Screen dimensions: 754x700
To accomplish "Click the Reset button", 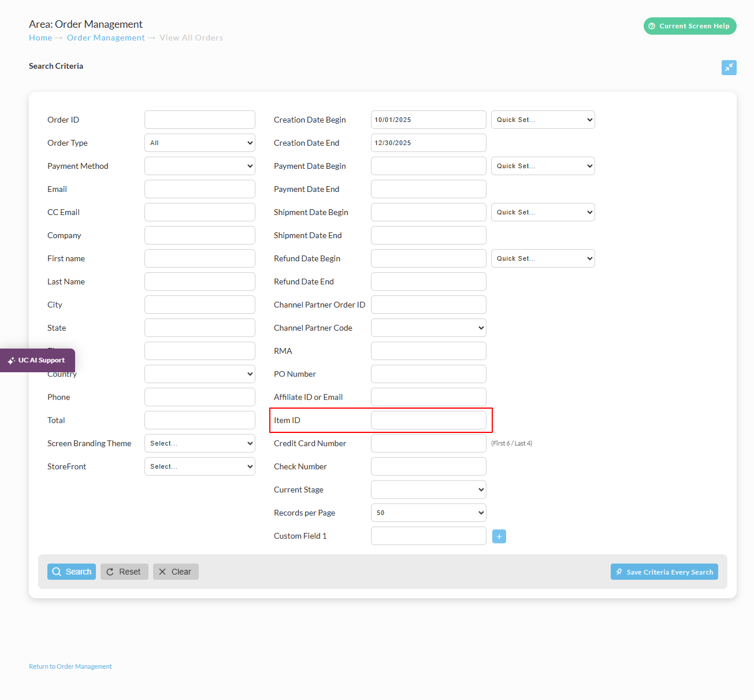I will click(x=124, y=572).
